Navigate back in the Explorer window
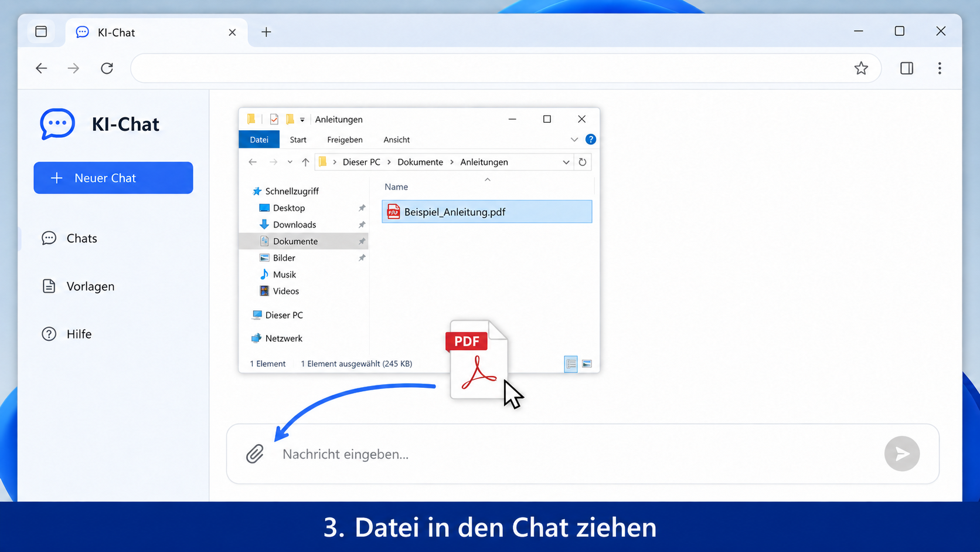Screen dimensions: 980x552 [253, 162]
